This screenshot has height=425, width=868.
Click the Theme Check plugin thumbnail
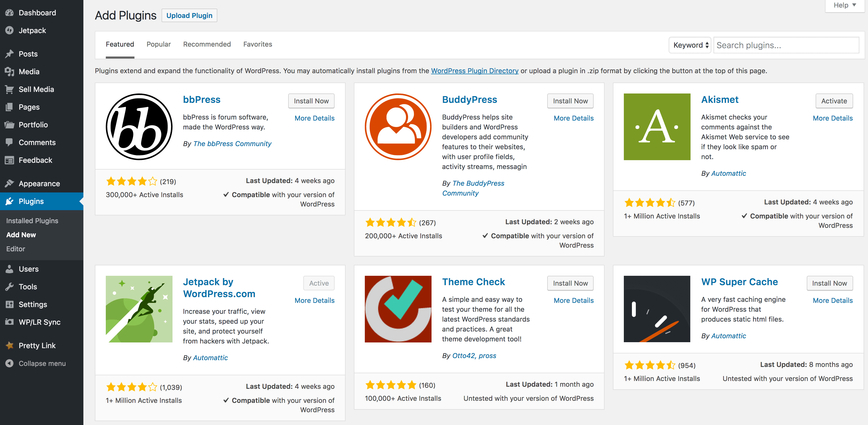coord(398,309)
